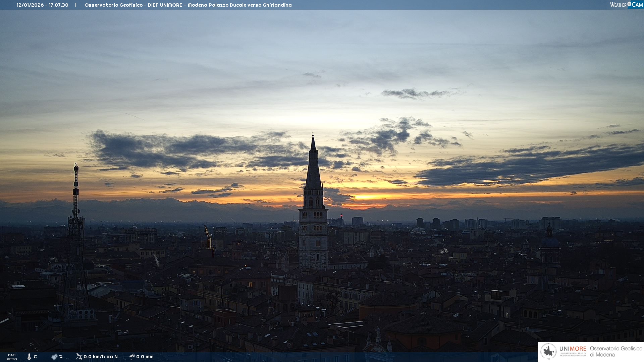Click the camera lens in WeatherCam logo
Viewport: 644px width, 362px height.
629,4
